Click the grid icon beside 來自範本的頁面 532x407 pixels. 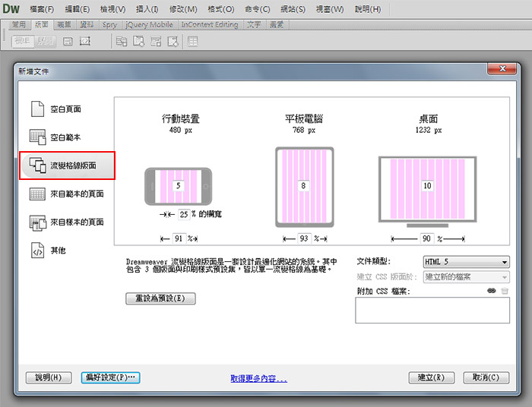[37, 194]
